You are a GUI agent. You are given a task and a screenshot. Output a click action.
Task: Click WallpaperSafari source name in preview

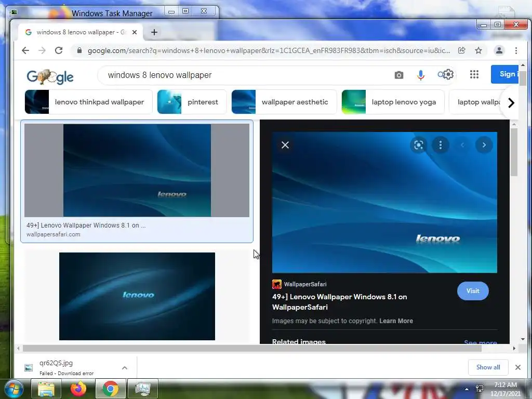click(305, 284)
